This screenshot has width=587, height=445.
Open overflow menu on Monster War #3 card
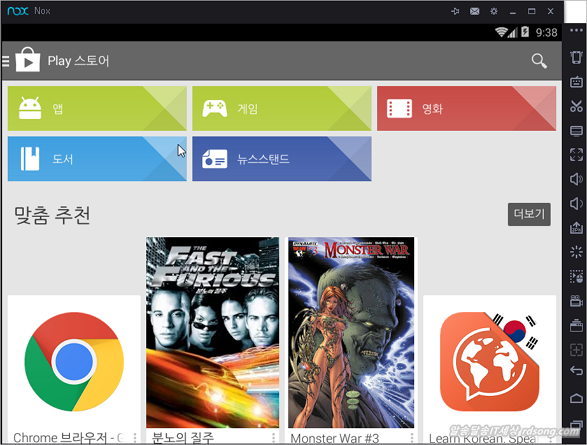412,438
